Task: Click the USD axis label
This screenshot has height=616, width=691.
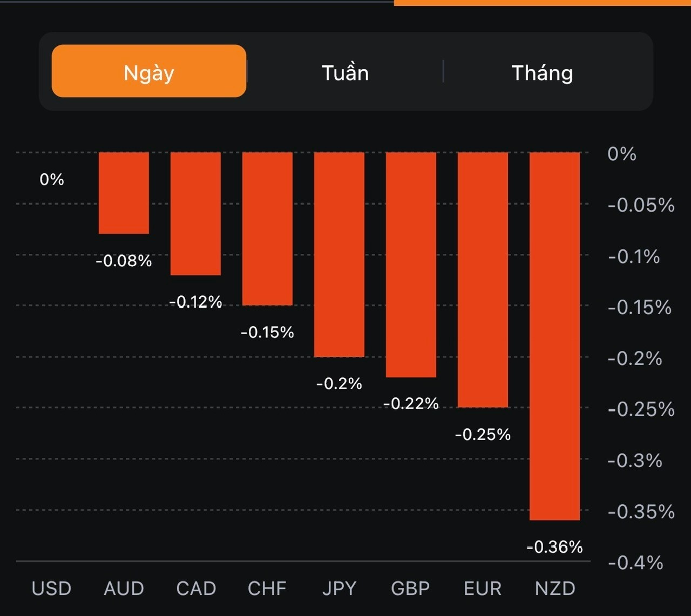Action: (x=51, y=588)
